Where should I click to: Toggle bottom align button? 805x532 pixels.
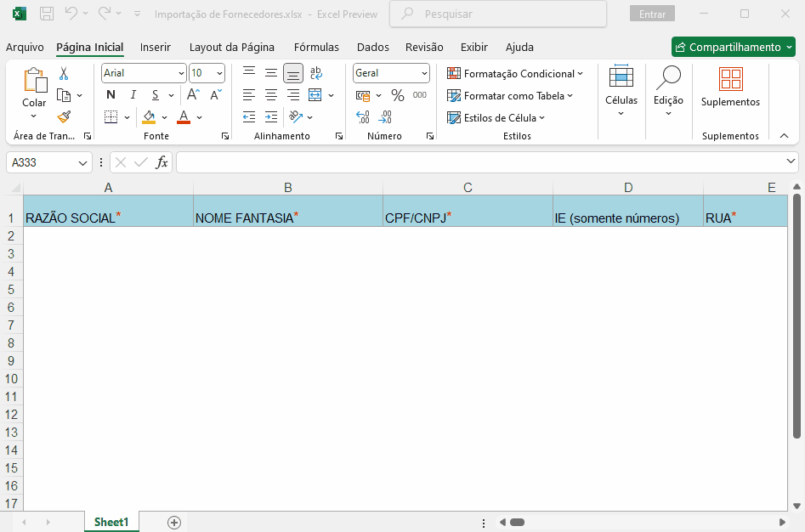[x=293, y=73]
